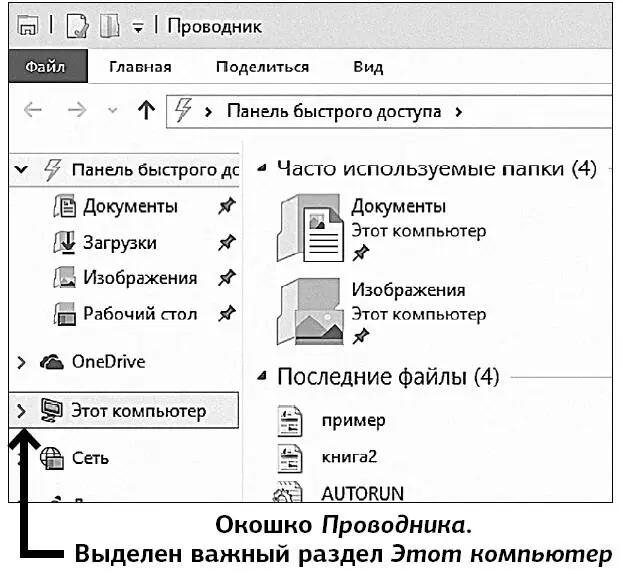The image size is (623, 579).
Task: Select Рабочий стол in the navigation pane
Action: pos(140,314)
